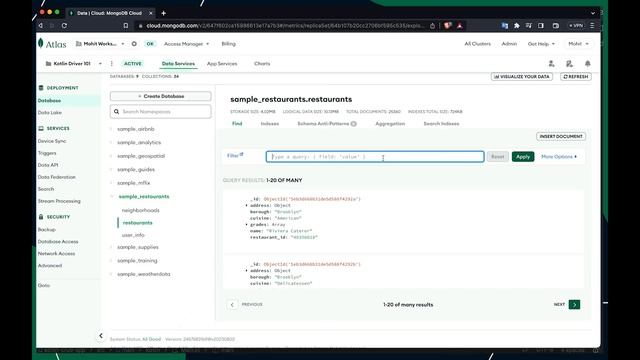The height and width of the screenshot is (360, 640).
Task: Click the VPN button in toolbar
Action: coord(576,25)
